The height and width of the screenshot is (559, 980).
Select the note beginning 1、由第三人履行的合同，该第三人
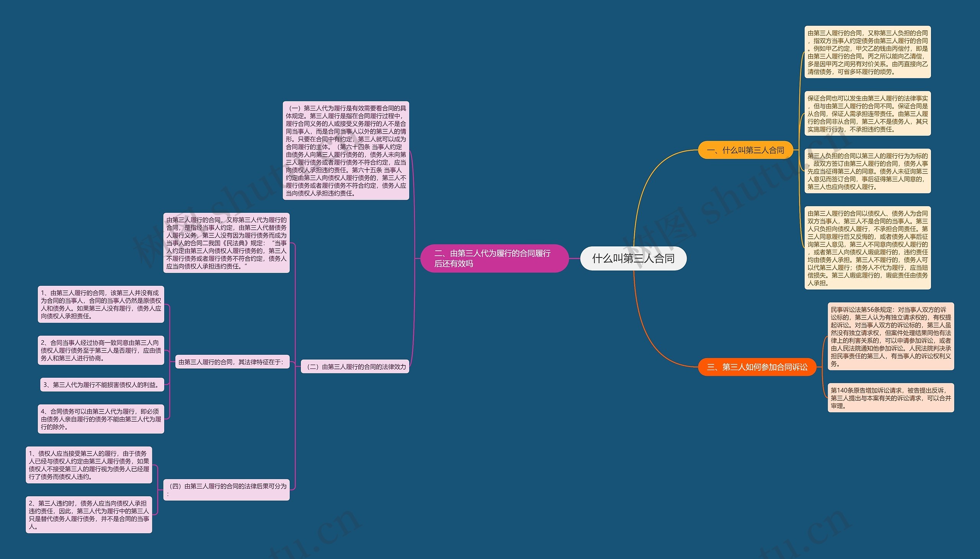(x=101, y=305)
